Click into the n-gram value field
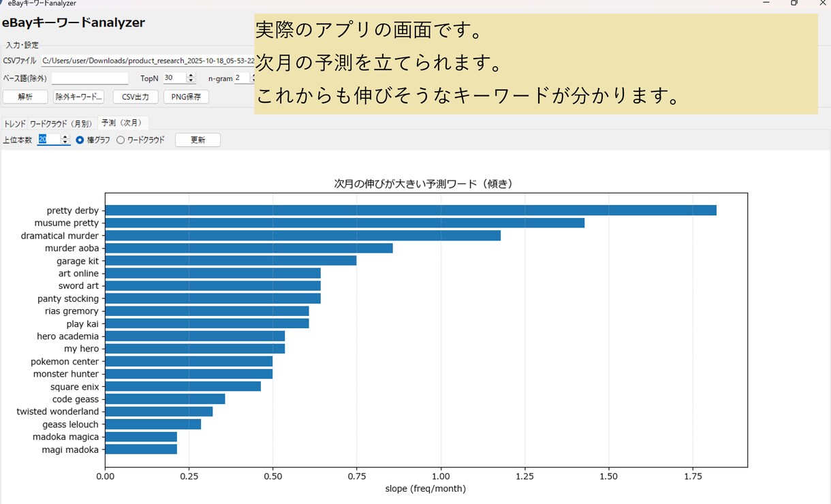831x504 pixels. tap(242, 78)
